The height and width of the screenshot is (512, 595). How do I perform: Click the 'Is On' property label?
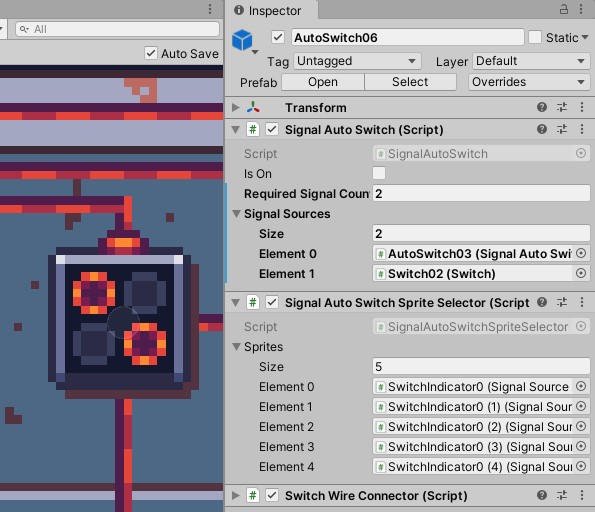pos(258,173)
